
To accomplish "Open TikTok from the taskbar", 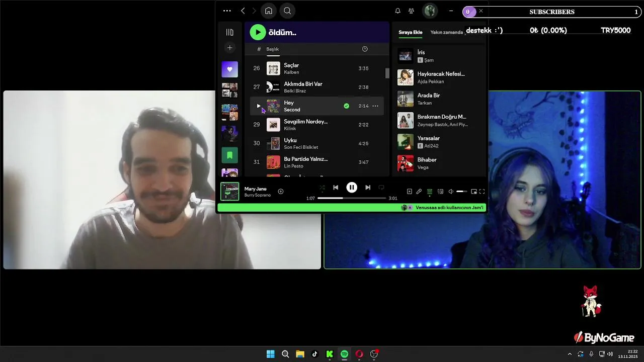I will coord(315,354).
